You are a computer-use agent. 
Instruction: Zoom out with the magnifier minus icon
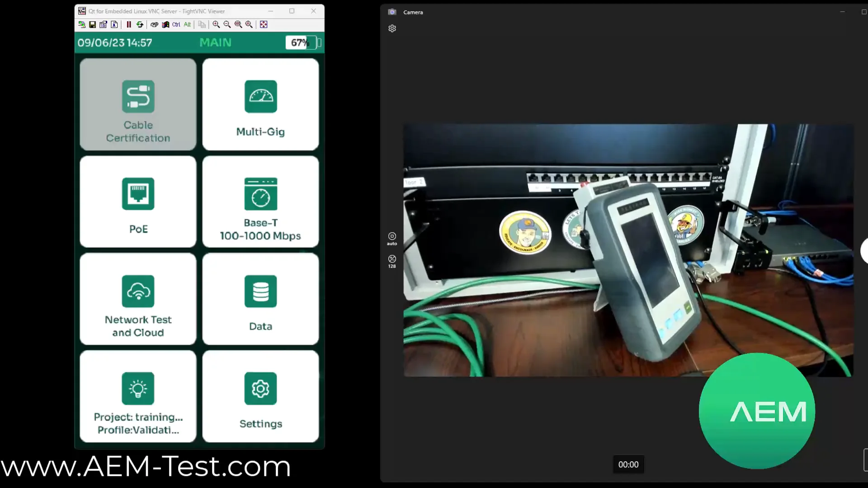coord(227,24)
